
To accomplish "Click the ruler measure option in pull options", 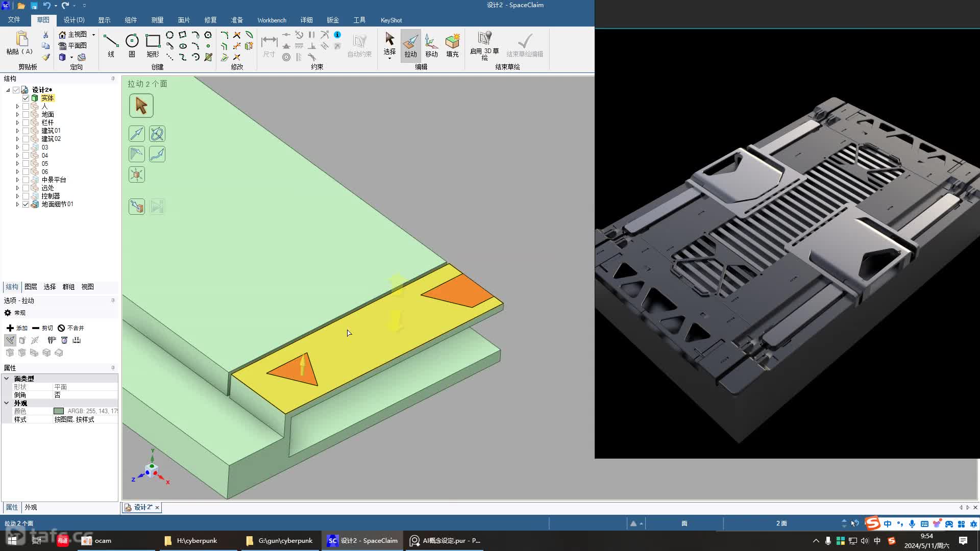I will pos(77,340).
